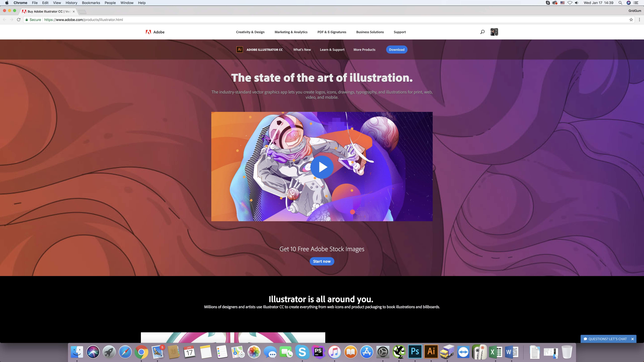Open Photoshop from the Dock
The image size is (644, 362).
(415, 352)
